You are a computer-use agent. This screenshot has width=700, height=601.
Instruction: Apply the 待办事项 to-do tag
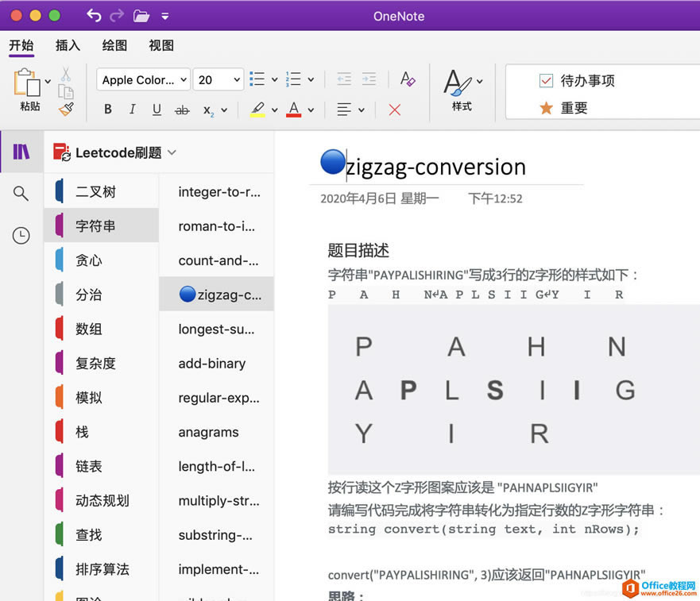[577, 81]
